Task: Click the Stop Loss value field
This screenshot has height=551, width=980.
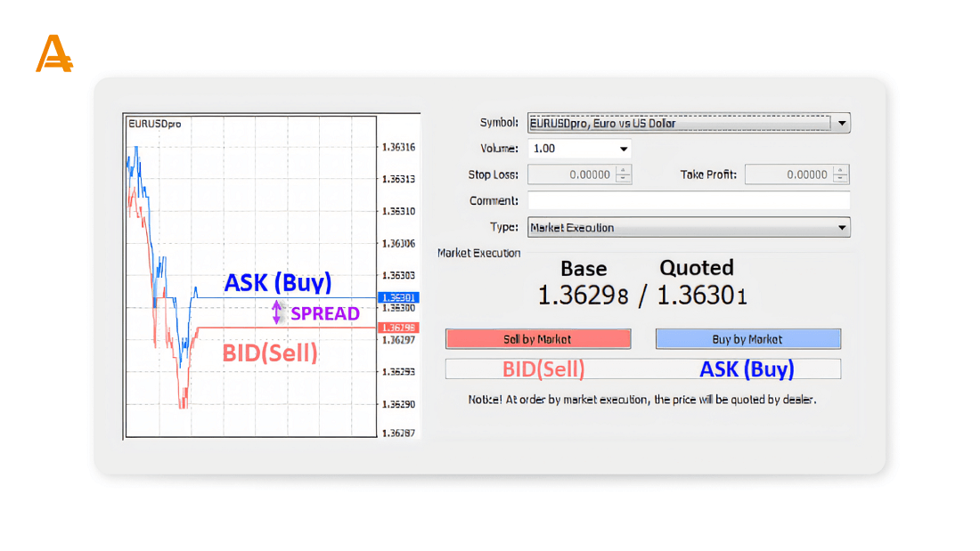Action: point(572,174)
